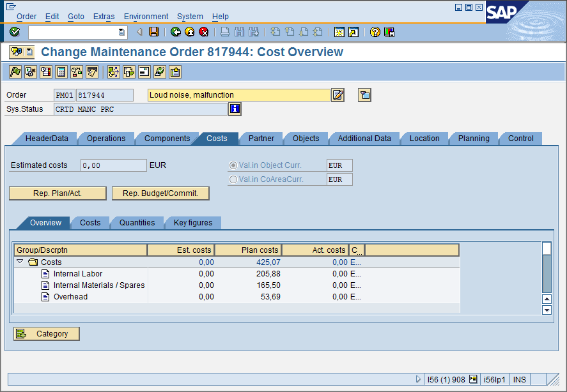Click the red Cancel icon
The height and width of the screenshot is (392, 567).
(x=204, y=32)
